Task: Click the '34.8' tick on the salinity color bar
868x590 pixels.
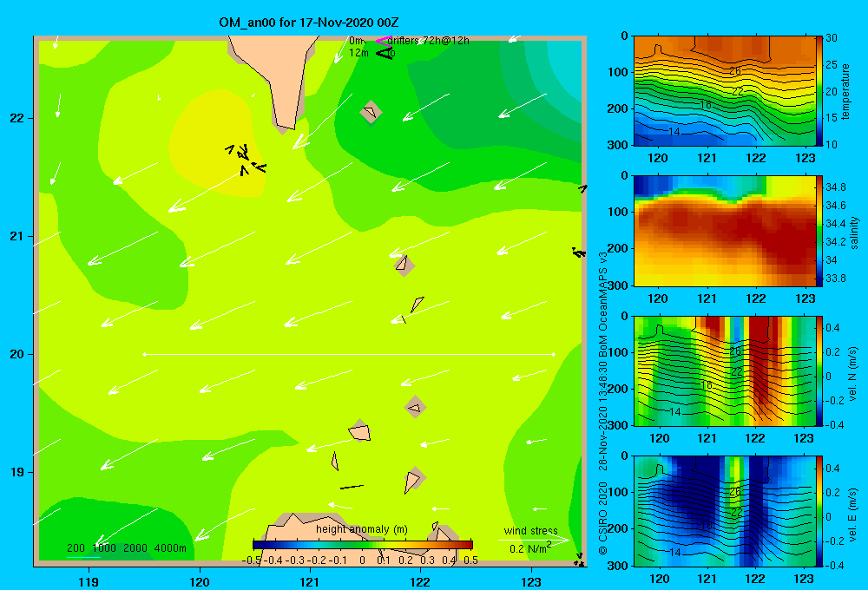Action: click(x=835, y=187)
